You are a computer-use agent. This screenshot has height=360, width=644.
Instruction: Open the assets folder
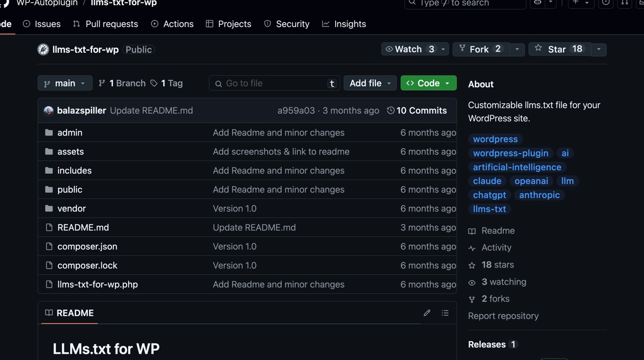pos(71,152)
